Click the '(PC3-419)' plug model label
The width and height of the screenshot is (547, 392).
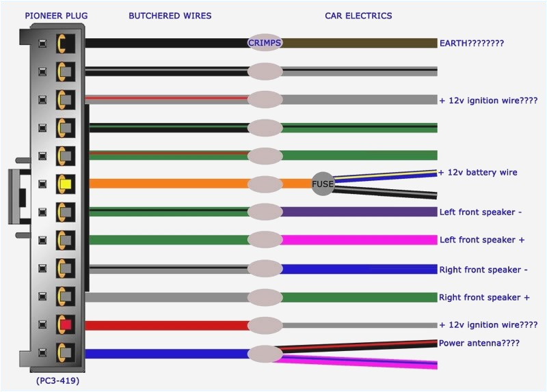point(57,380)
